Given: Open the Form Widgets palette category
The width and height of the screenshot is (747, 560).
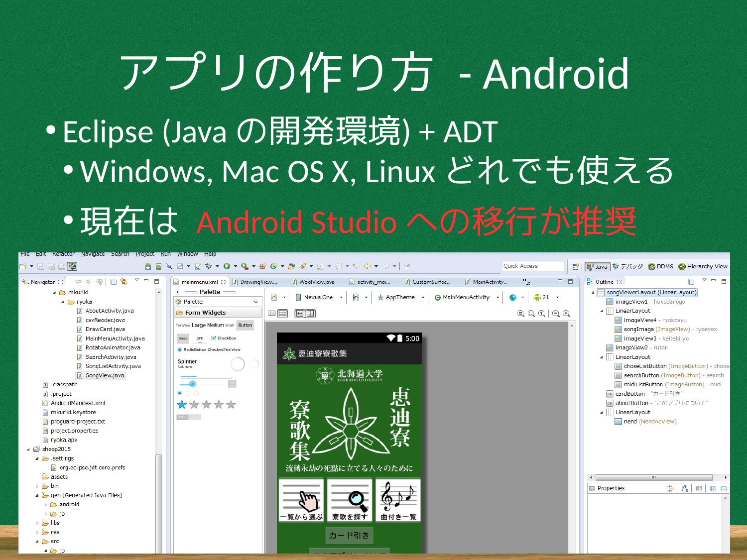Looking at the screenshot, I should [x=217, y=313].
